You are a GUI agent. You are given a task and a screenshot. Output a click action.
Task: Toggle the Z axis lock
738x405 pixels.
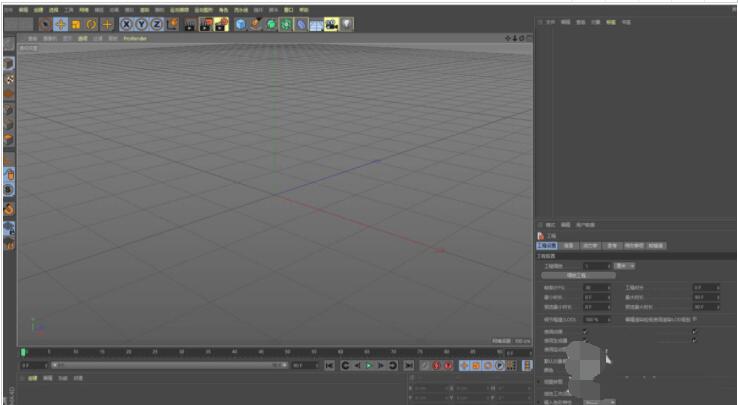pos(157,23)
